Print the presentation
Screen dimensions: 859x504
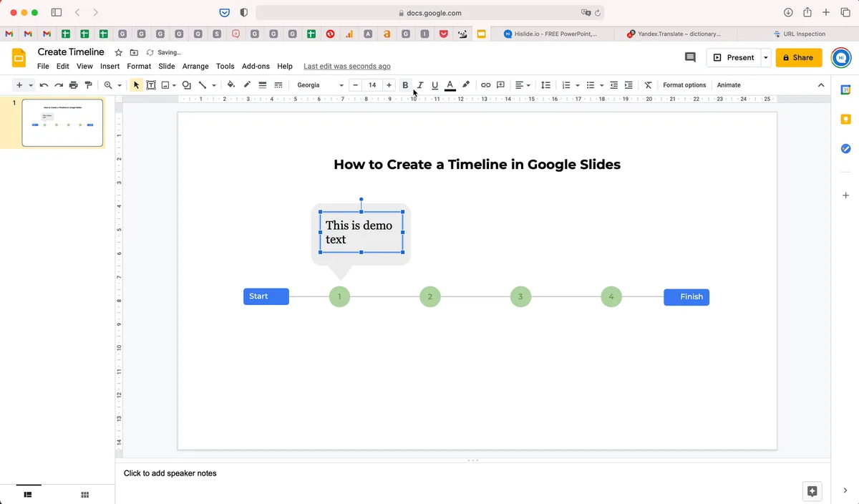tap(74, 85)
